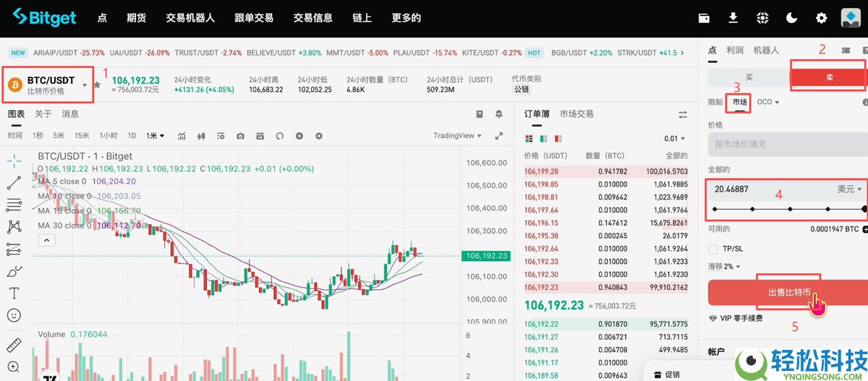Open BTC/USDT pair selector dropdown

coord(49,85)
